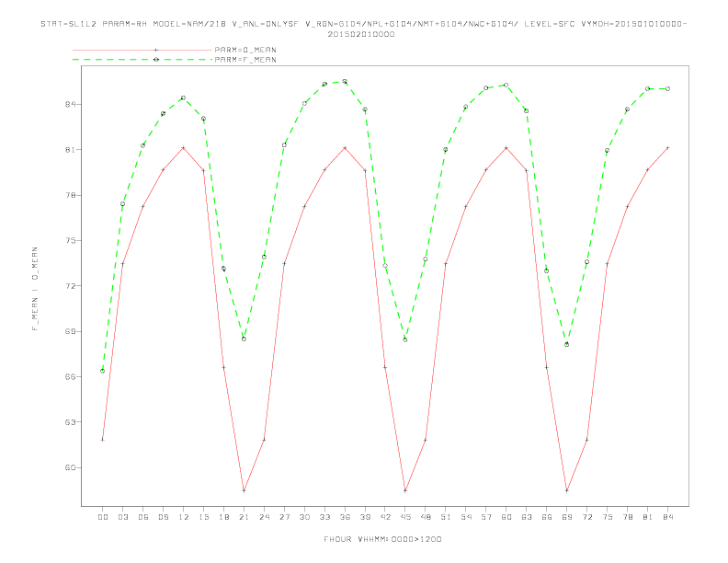Click x-axis tick label 15

click(203, 517)
